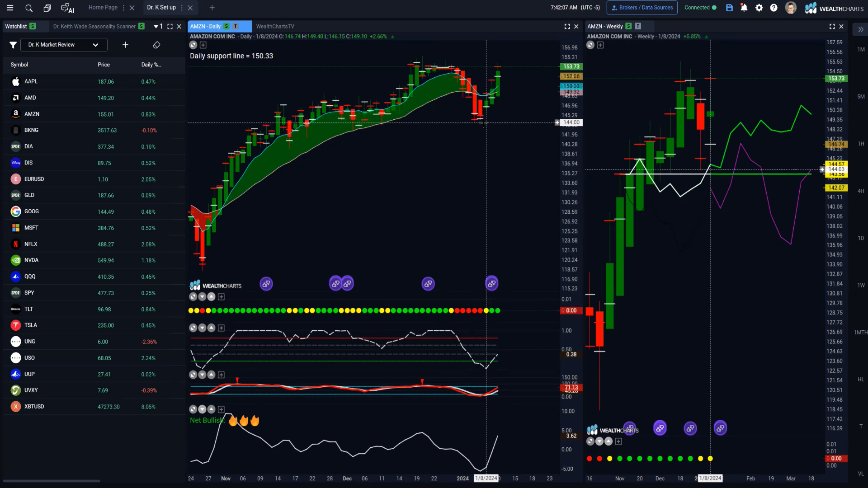Image resolution: width=868 pixels, height=488 pixels.
Task: Select the AMZN - Daily chart tab
Action: (x=205, y=26)
